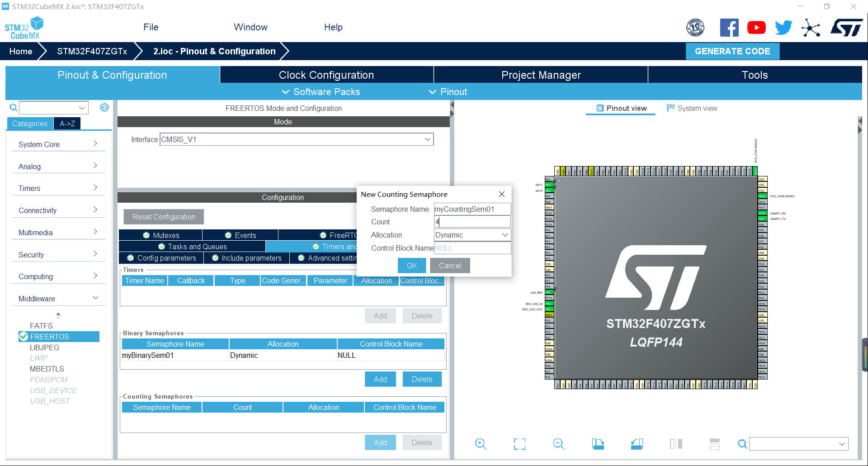Open the ST YouTube channel

pos(756,27)
